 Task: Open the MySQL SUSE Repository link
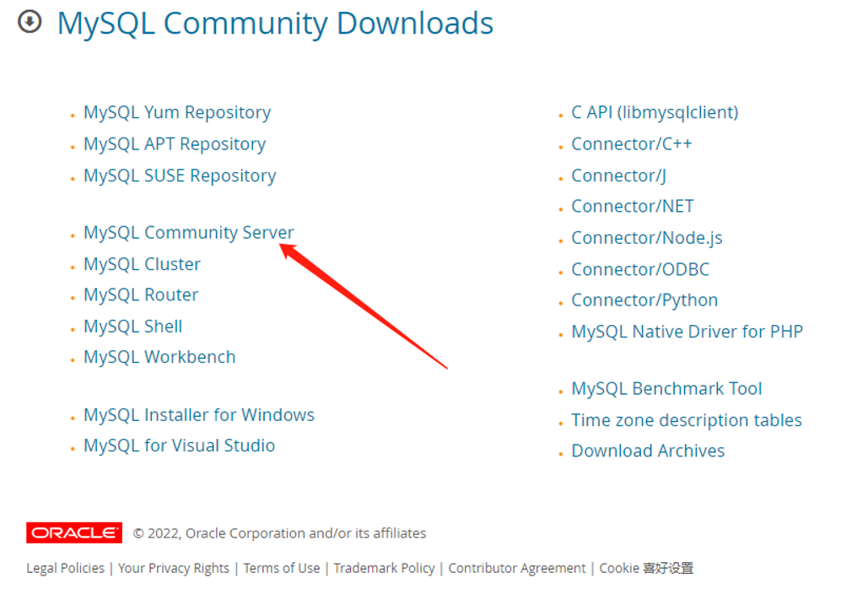(x=180, y=176)
